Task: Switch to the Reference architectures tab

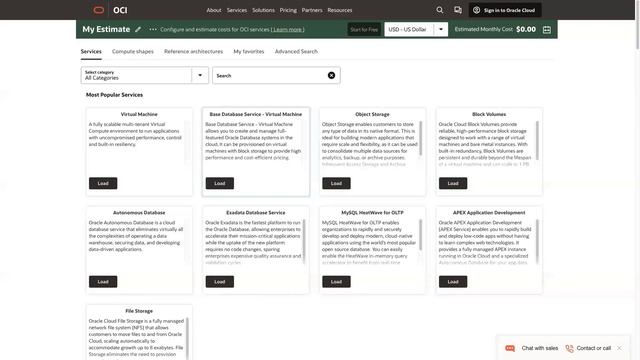Action: 193,51
